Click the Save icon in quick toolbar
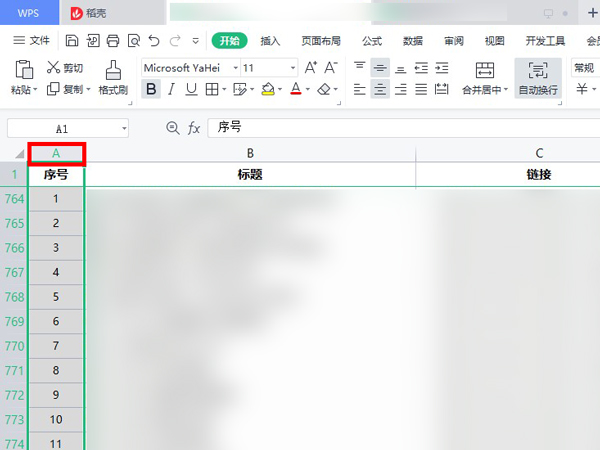 [71, 41]
